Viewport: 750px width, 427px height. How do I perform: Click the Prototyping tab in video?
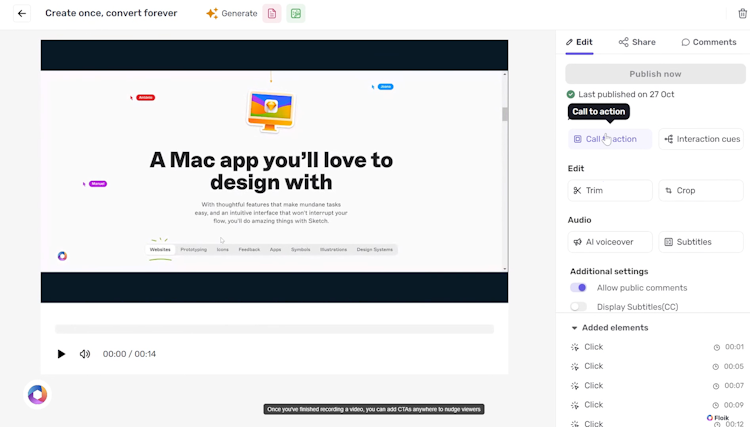pos(194,250)
